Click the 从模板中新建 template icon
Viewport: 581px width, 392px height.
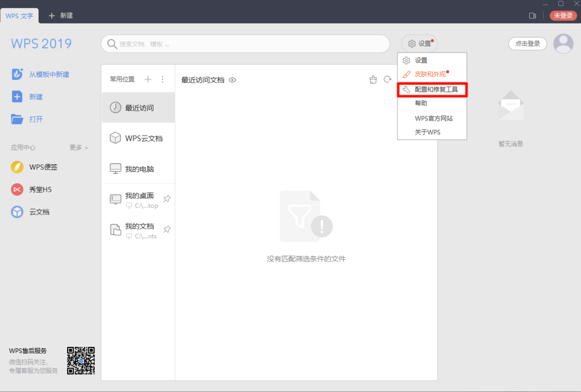click(x=17, y=74)
